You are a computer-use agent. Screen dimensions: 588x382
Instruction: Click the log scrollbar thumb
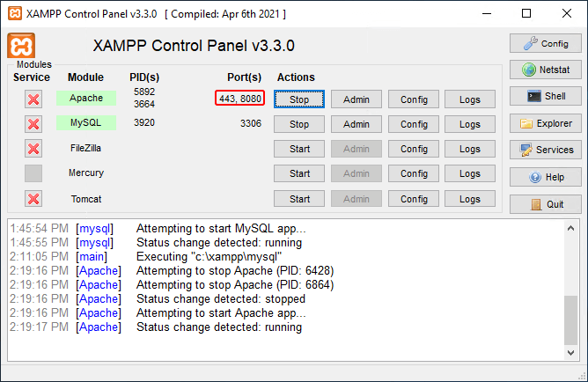point(570,320)
